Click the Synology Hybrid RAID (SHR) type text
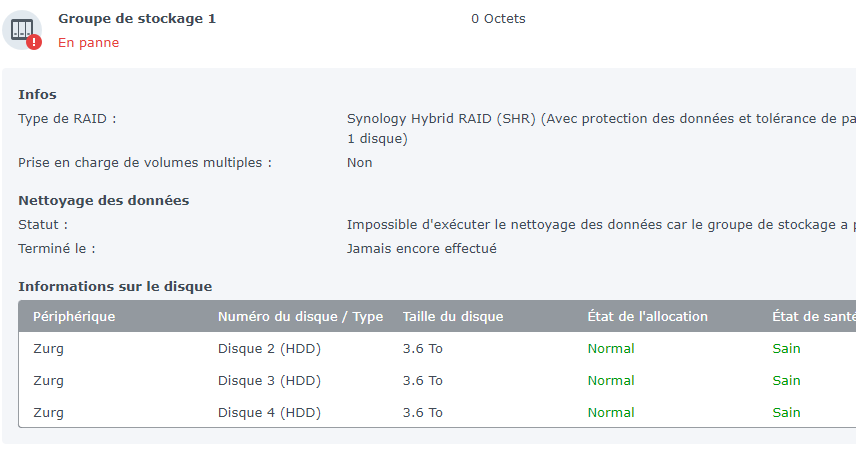 tap(441, 119)
